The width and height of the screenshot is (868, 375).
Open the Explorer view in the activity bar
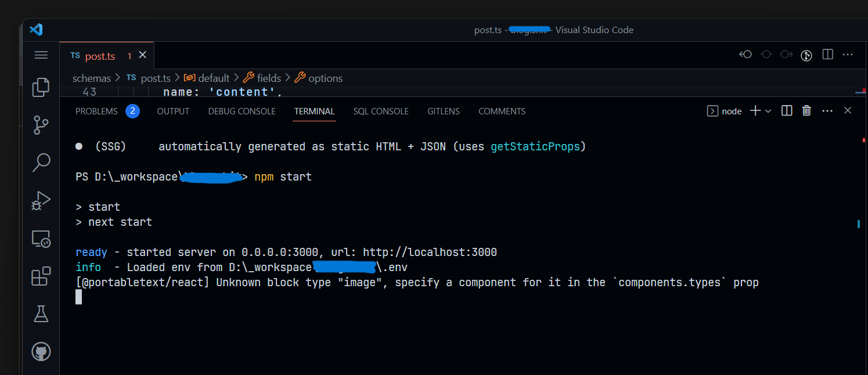(x=41, y=87)
